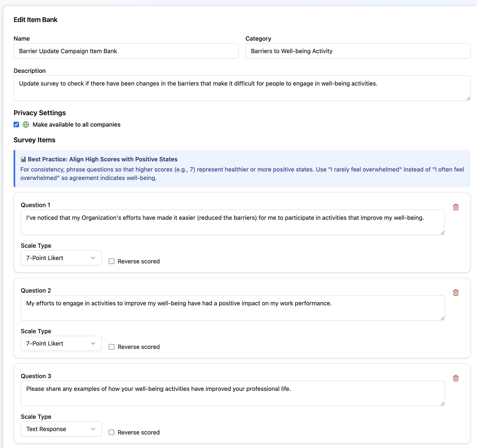
Task: Expand the Text Response scale dropdown
Action: tap(61, 429)
